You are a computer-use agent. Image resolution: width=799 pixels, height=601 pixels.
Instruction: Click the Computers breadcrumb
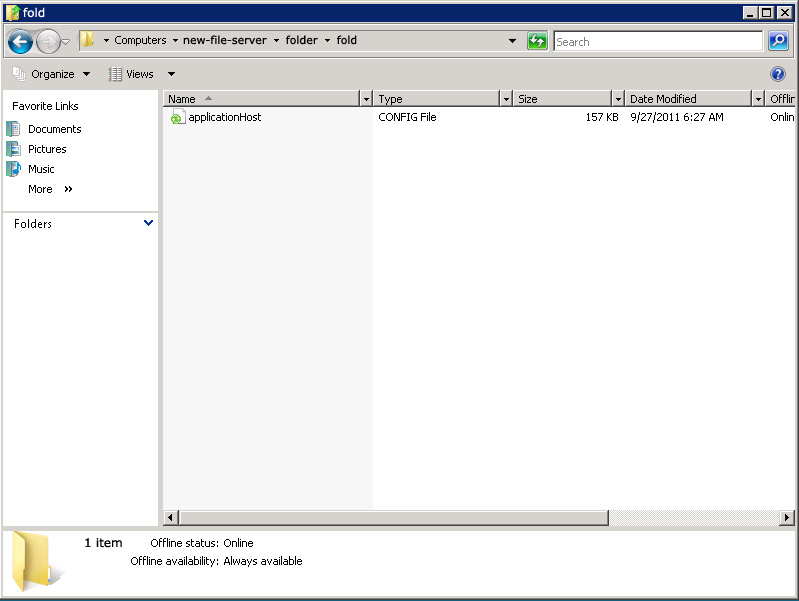coord(140,40)
